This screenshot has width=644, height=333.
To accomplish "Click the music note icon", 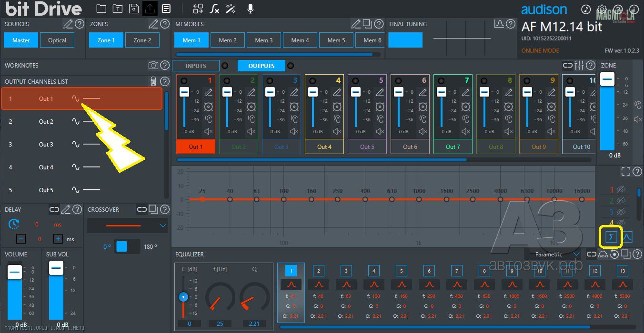I will point(586,10).
